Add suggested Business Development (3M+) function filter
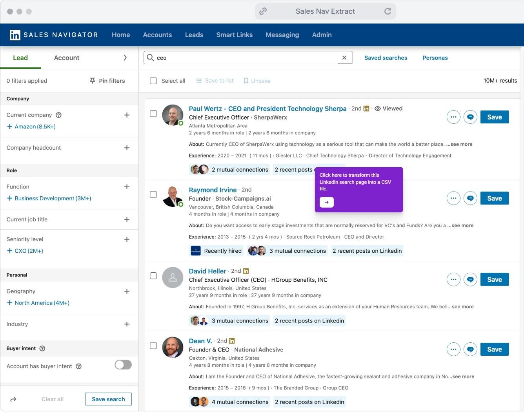Screen dimensions: 524x420 click(49, 198)
